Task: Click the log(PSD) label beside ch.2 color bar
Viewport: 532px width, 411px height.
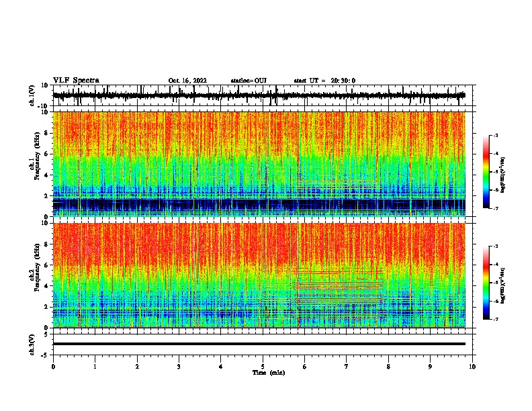Action: point(502,285)
